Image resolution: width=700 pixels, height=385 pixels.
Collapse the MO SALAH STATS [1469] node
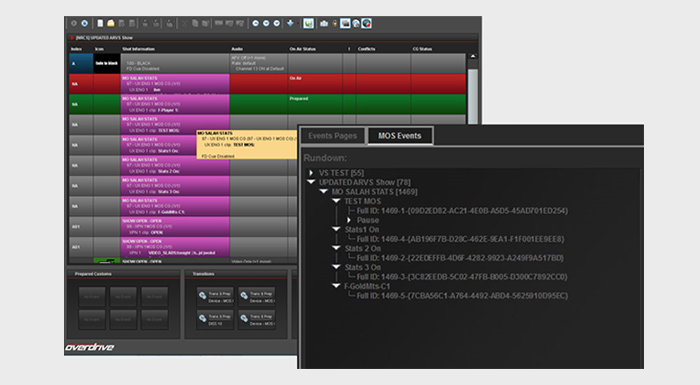coord(324,191)
